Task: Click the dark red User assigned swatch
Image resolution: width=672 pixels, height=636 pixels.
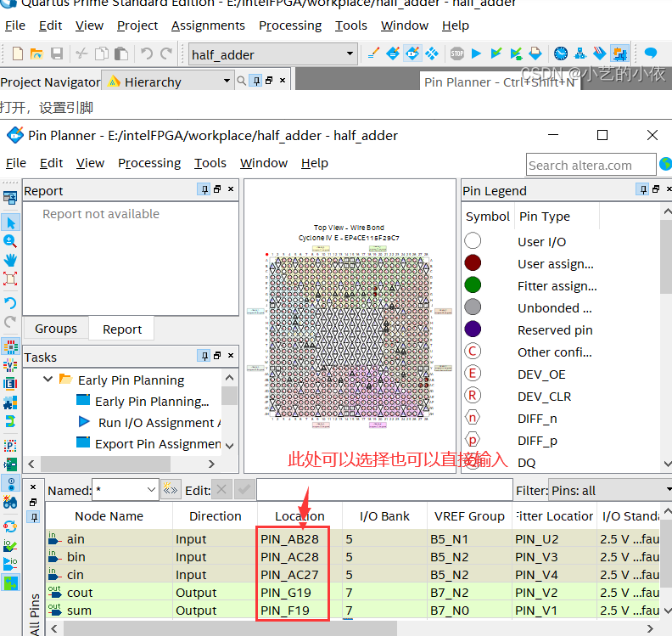Action: point(473,263)
